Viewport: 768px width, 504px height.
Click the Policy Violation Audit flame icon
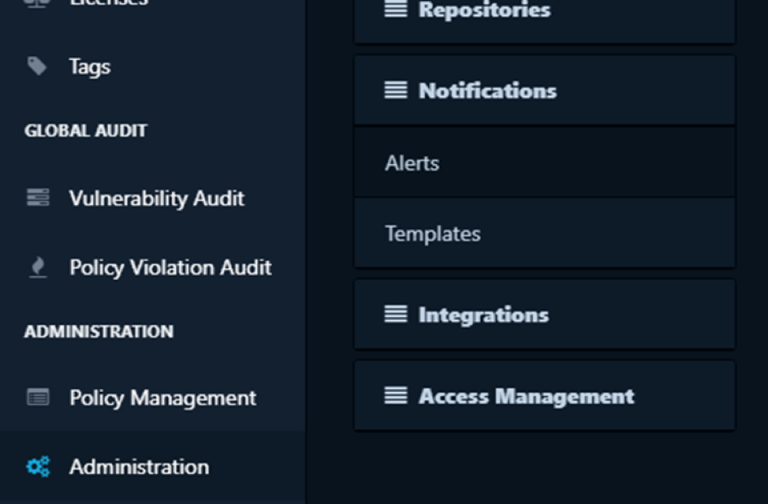[38, 267]
